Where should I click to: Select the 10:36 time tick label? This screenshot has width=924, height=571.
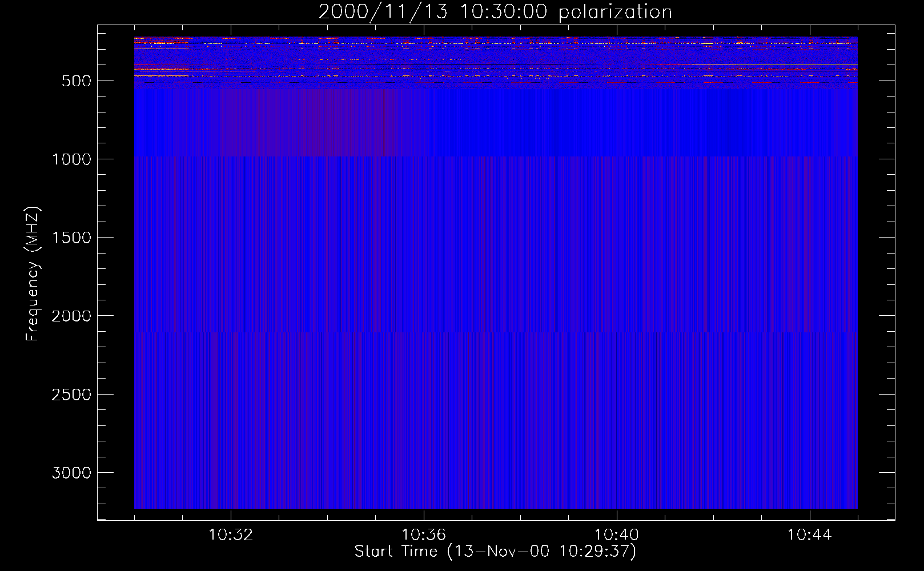(424, 535)
